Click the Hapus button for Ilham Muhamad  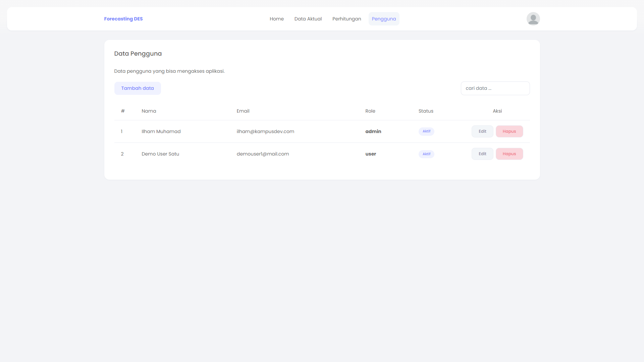coord(509,131)
